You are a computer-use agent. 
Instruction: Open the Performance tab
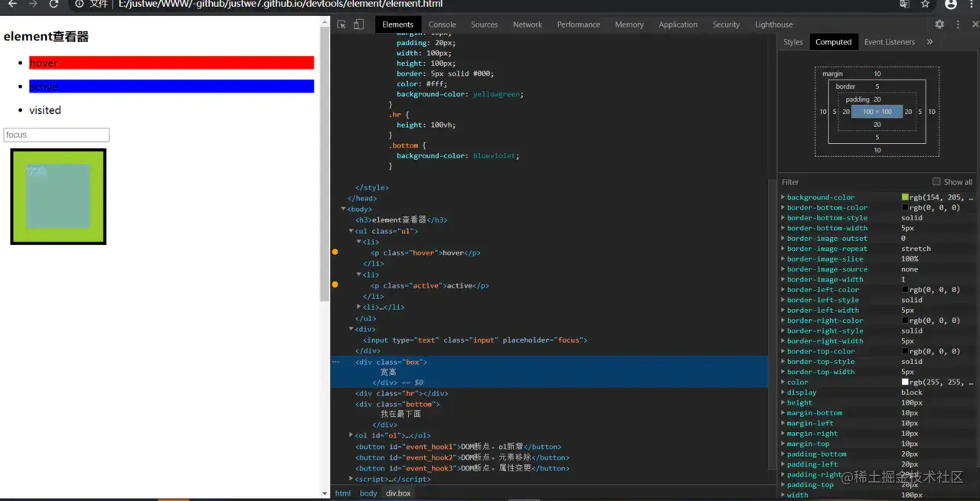pyautogui.click(x=579, y=24)
